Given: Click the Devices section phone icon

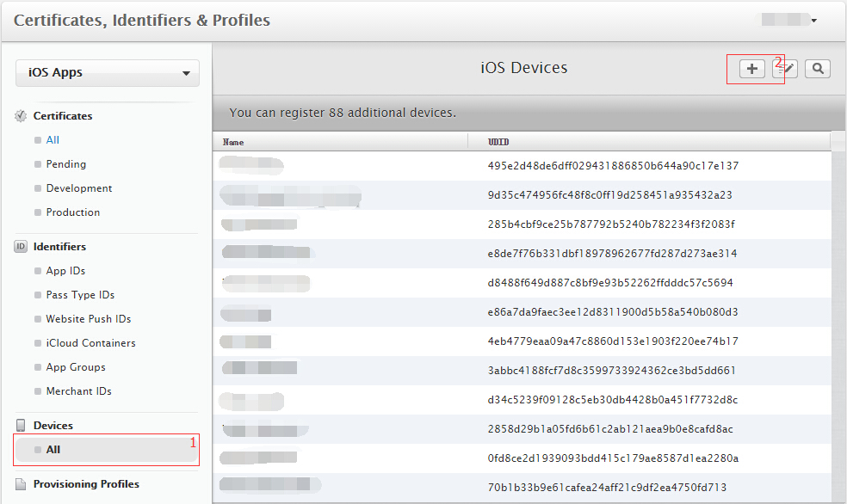Looking at the screenshot, I should tap(21, 425).
